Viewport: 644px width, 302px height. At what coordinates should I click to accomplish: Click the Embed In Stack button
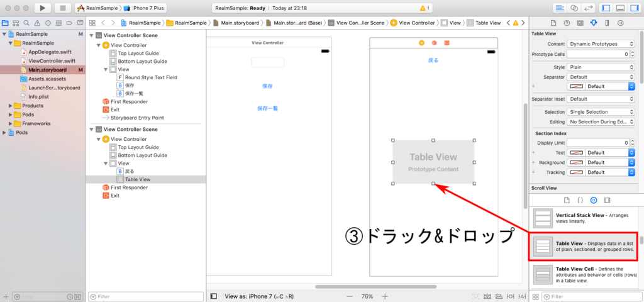tap(487, 296)
